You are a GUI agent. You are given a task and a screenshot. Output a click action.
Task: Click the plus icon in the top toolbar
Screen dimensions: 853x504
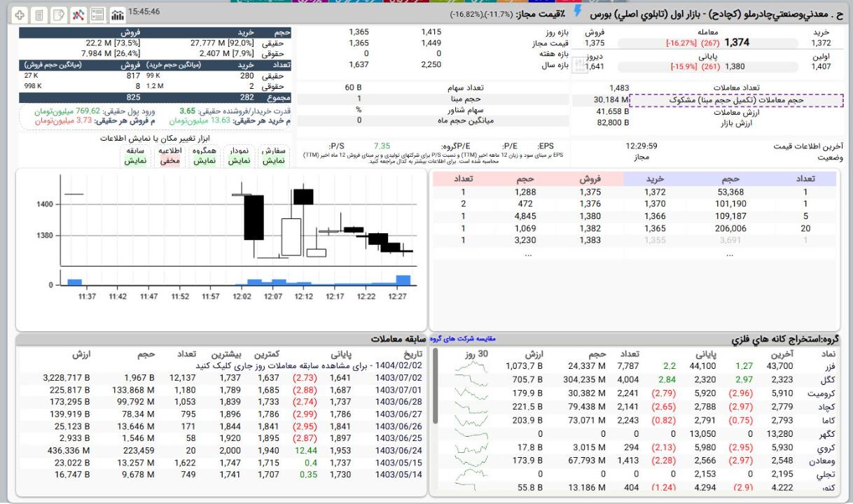point(20,15)
